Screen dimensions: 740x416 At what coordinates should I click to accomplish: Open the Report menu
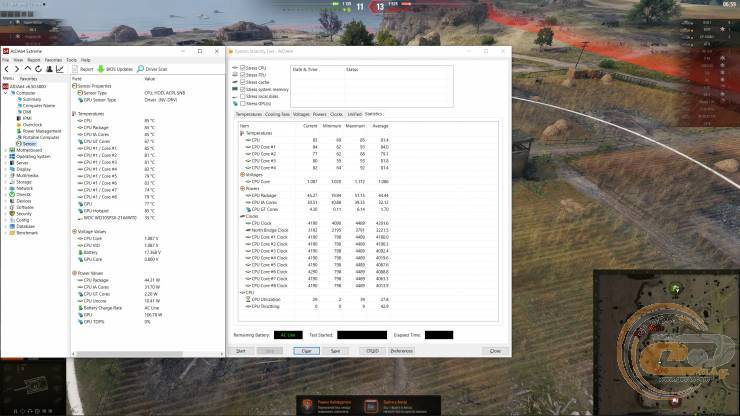(34, 60)
